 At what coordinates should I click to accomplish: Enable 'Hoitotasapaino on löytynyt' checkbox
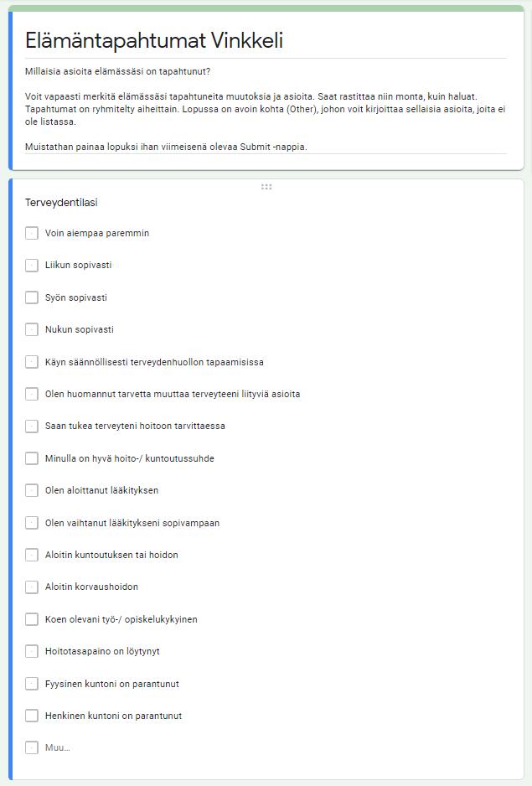coord(32,651)
